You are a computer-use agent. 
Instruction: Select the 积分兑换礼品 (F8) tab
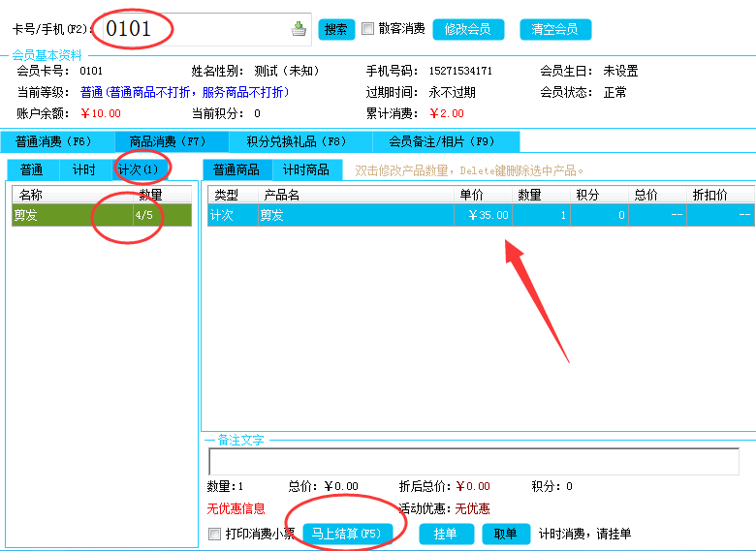tap(296, 142)
